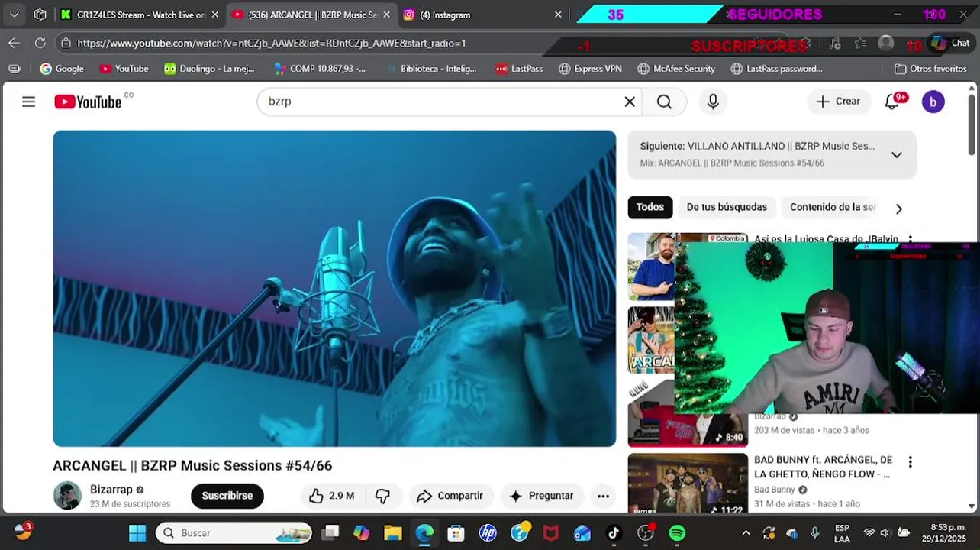Open the McAfee Security bookmark
The height and width of the screenshot is (550, 980).
(x=675, y=69)
